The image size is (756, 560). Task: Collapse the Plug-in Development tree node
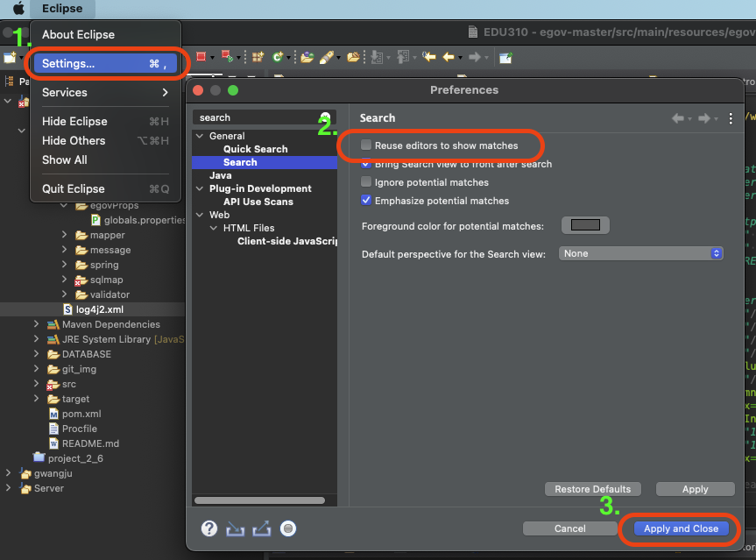coord(200,188)
